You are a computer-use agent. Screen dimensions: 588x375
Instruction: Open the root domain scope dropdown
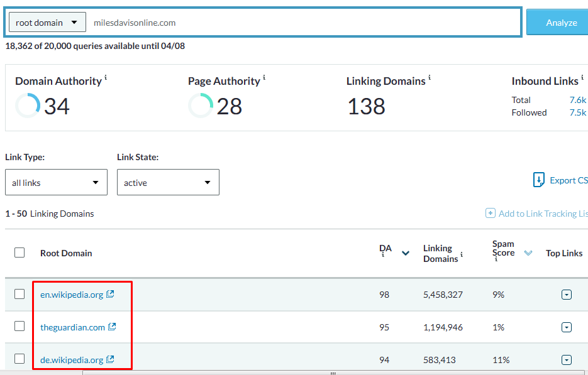(x=47, y=23)
